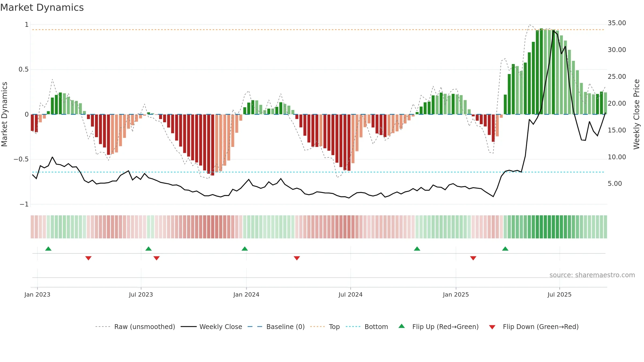Click the Jan 2023 x-axis label
Viewport: 644px width, 362px height.
click(x=37, y=294)
